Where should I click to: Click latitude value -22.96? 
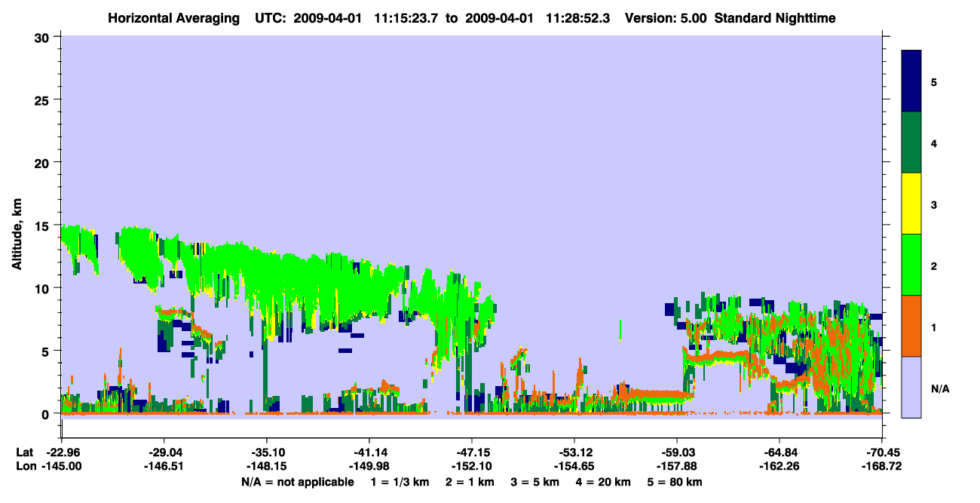click(61, 452)
